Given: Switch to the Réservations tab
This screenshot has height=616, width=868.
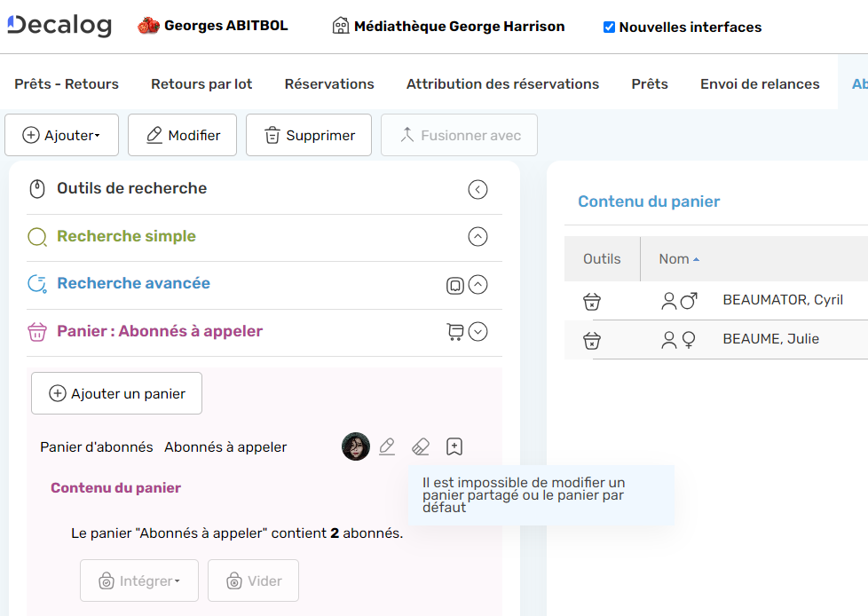Looking at the screenshot, I should point(328,83).
